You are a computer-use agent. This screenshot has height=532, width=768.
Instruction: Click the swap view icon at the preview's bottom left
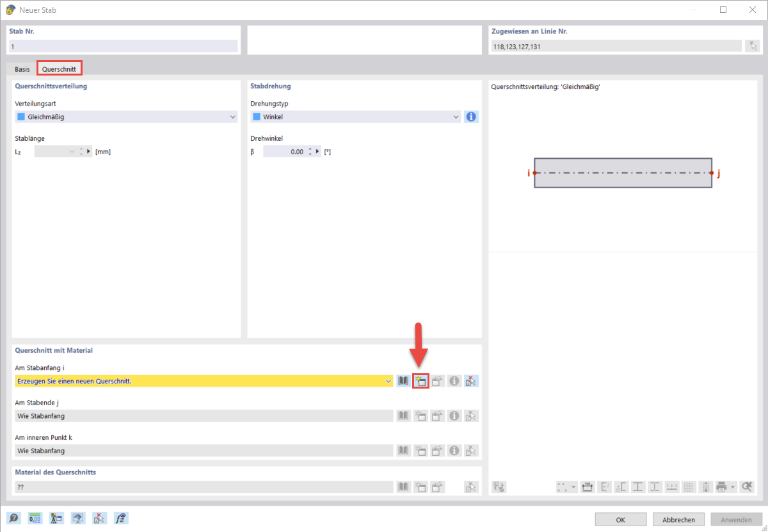[499, 487]
